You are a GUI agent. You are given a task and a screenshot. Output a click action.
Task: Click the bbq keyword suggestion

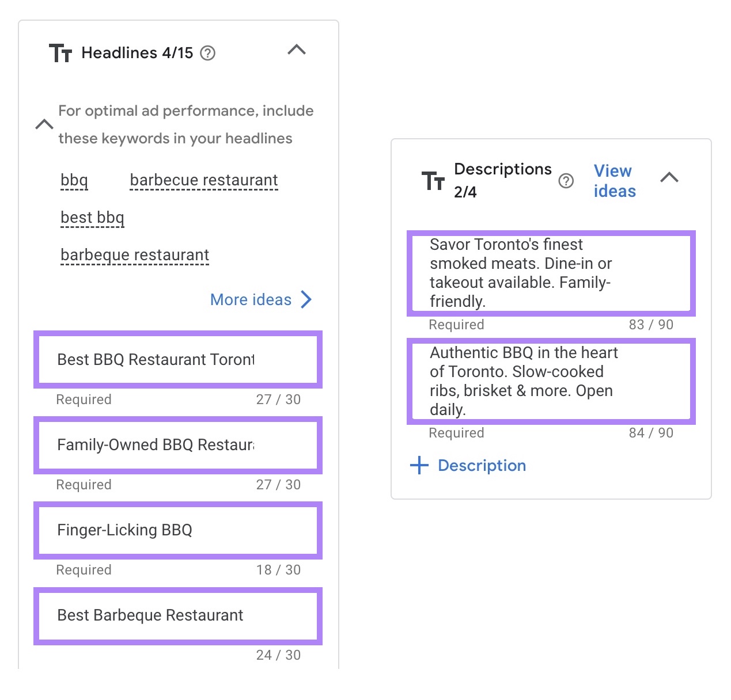click(x=74, y=180)
